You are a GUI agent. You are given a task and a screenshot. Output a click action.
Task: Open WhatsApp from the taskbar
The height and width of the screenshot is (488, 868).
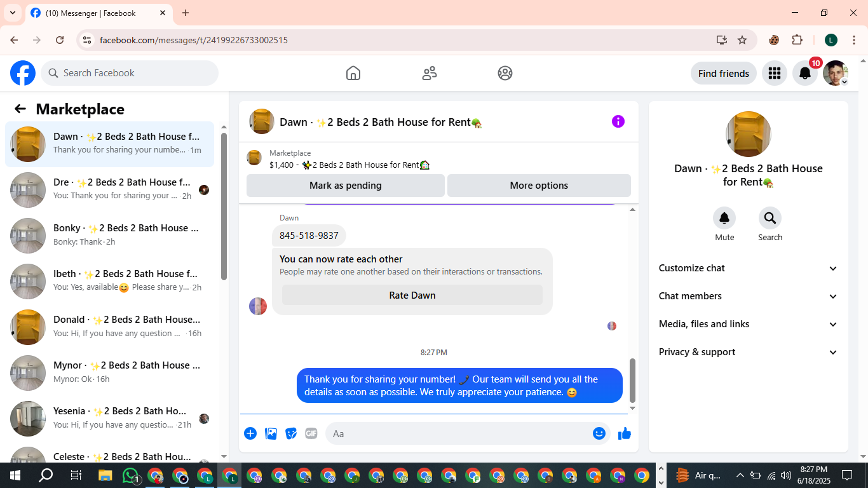pyautogui.click(x=131, y=475)
